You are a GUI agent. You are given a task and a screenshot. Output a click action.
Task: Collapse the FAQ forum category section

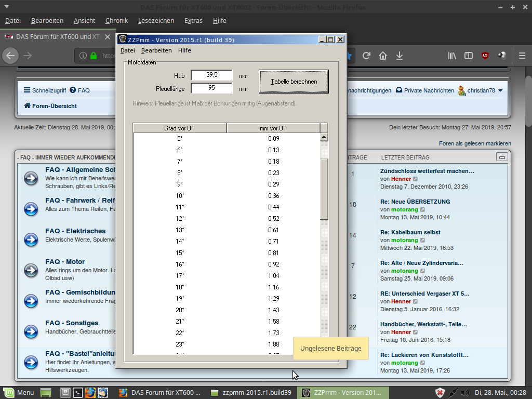pos(501,157)
